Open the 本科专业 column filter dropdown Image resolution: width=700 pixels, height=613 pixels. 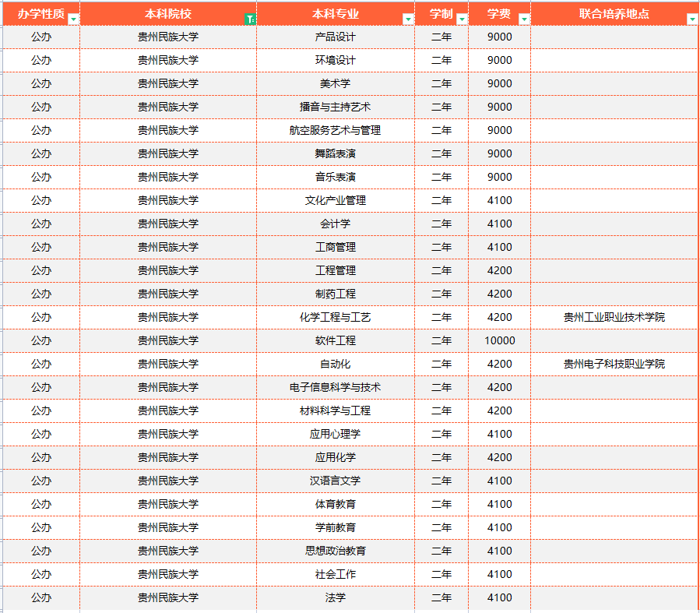coord(407,19)
